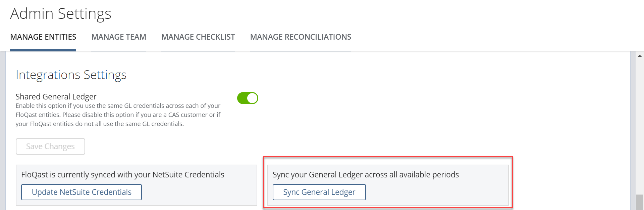
Task: Click the NetSuite synced status message
Action: click(123, 175)
